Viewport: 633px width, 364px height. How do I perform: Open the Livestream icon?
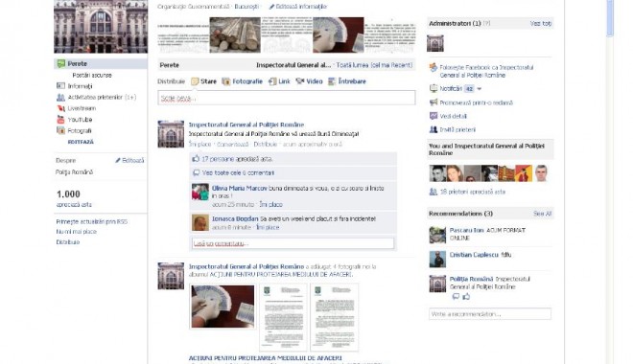(x=61, y=108)
